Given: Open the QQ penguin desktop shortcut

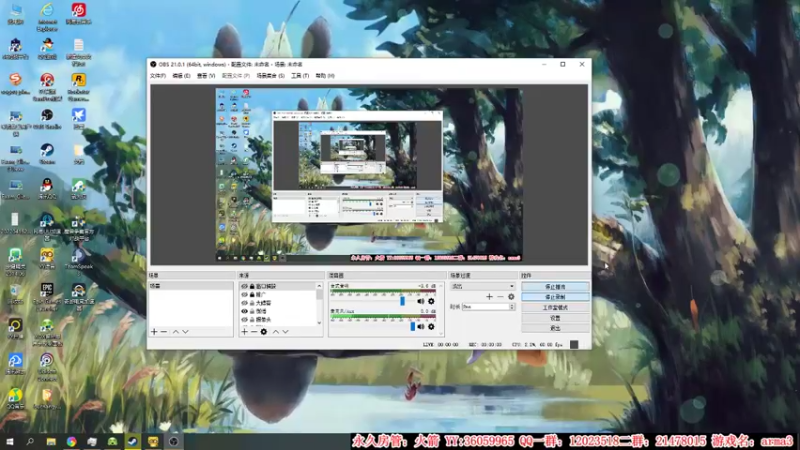Looking at the screenshot, I should click(x=47, y=188).
